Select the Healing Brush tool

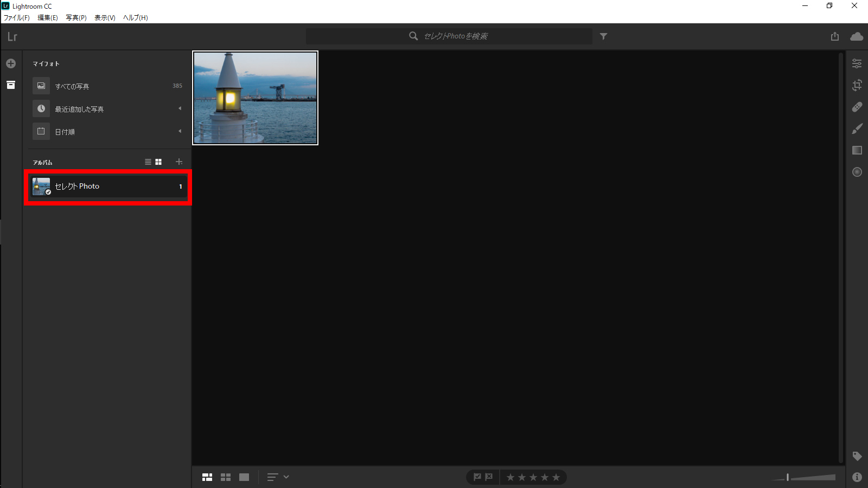[857, 107]
